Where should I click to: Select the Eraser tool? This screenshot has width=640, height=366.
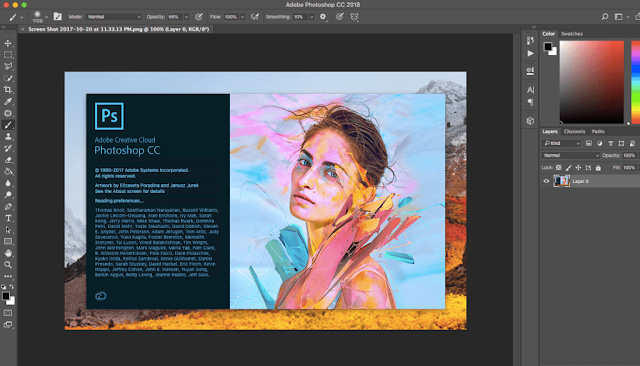point(8,160)
